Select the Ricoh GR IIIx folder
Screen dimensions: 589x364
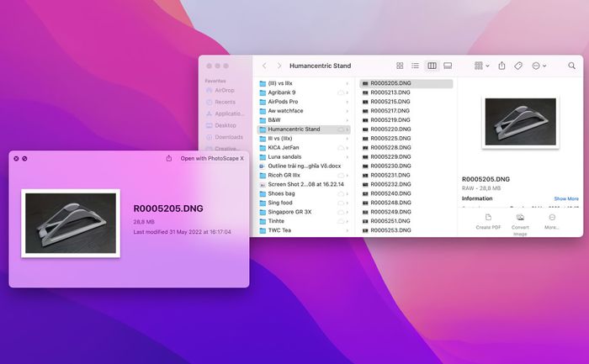coord(304,175)
